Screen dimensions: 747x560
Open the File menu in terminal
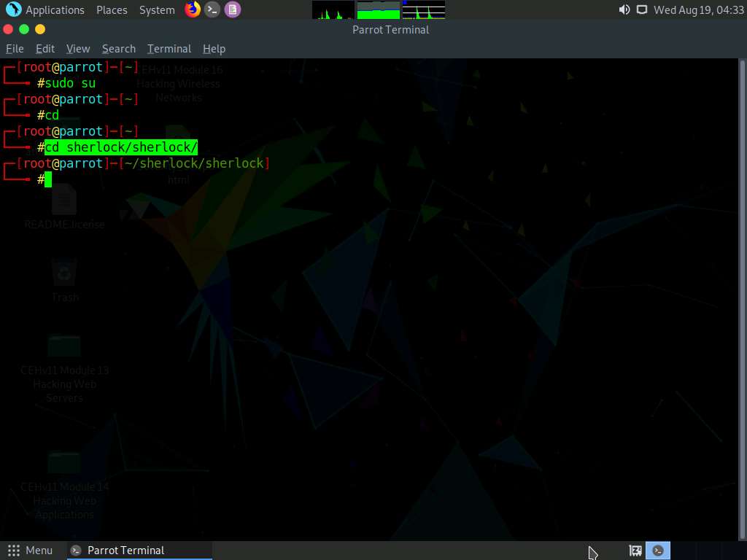click(x=15, y=49)
